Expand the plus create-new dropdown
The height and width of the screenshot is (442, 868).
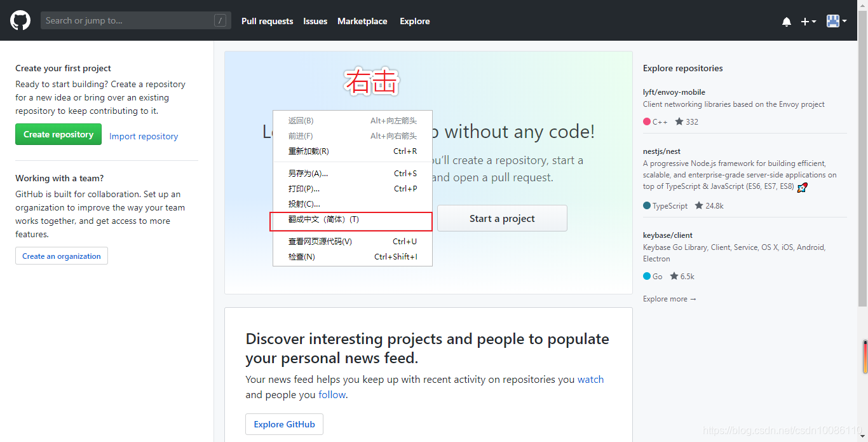tap(808, 22)
